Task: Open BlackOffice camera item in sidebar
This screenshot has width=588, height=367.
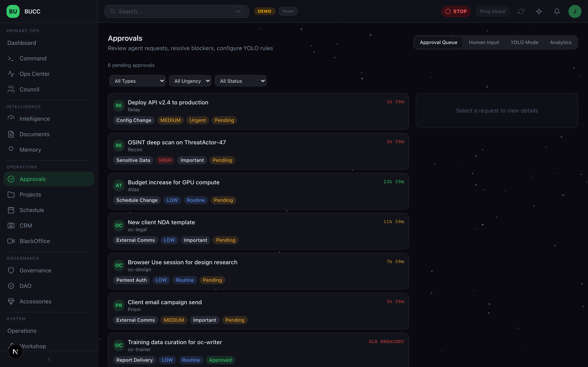Action: pyautogui.click(x=35, y=241)
